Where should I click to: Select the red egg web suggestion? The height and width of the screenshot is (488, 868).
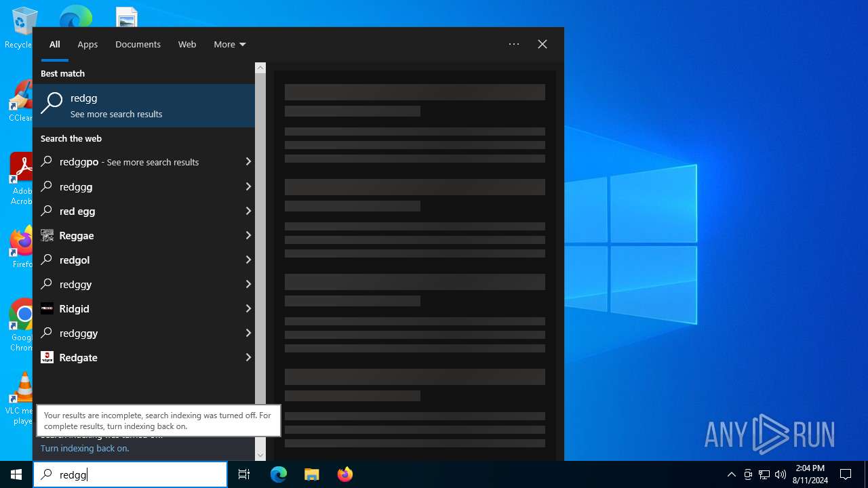point(138,211)
